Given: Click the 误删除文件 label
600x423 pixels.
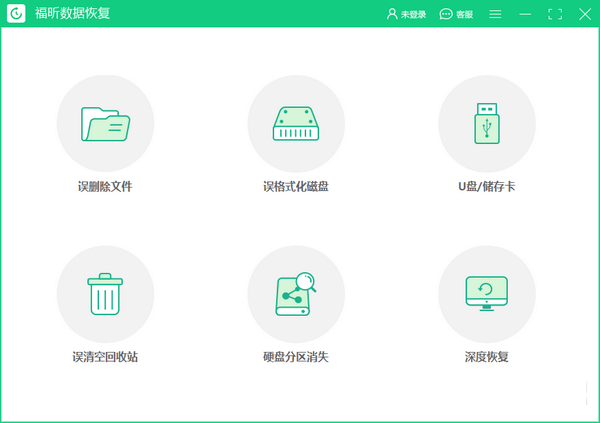Looking at the screenshot, I should pos(105,187).
